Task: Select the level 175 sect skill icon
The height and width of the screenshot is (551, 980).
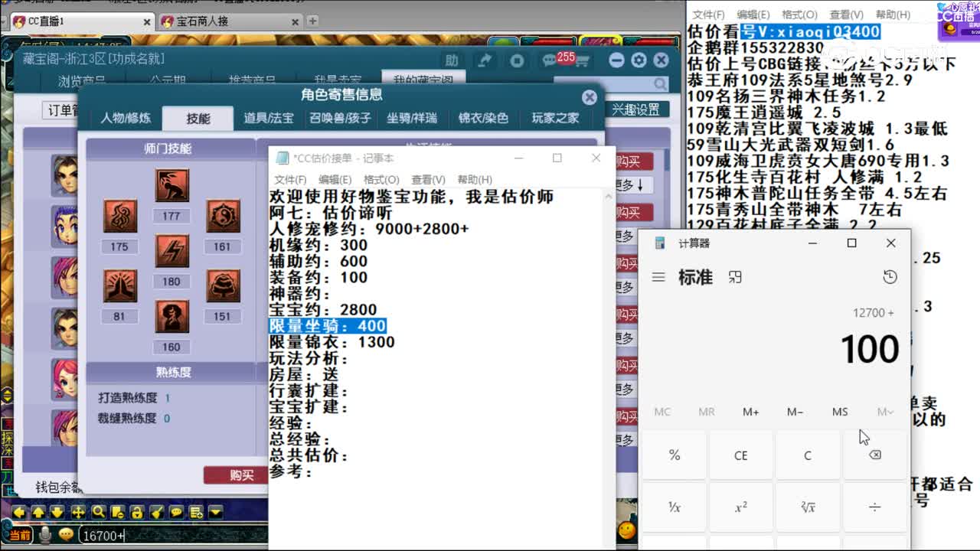Action: coord(120,217)
